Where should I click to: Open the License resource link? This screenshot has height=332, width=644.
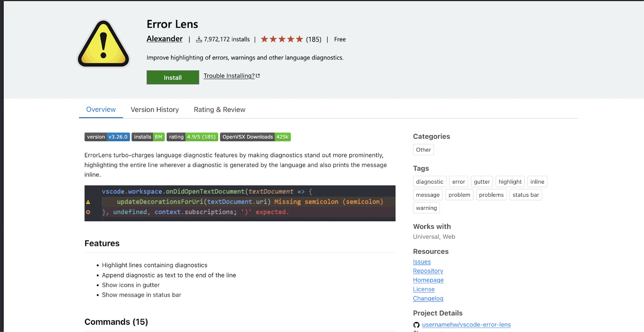tap(424, 289)
